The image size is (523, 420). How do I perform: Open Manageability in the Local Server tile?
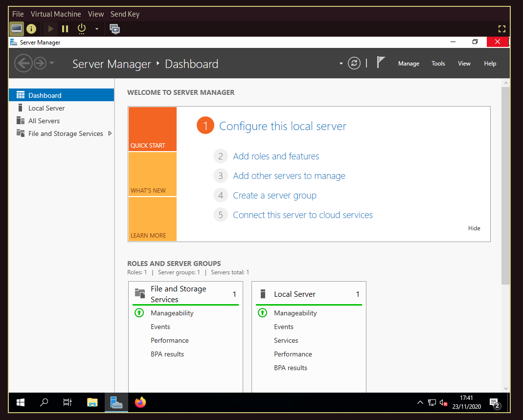click(295, 313)
